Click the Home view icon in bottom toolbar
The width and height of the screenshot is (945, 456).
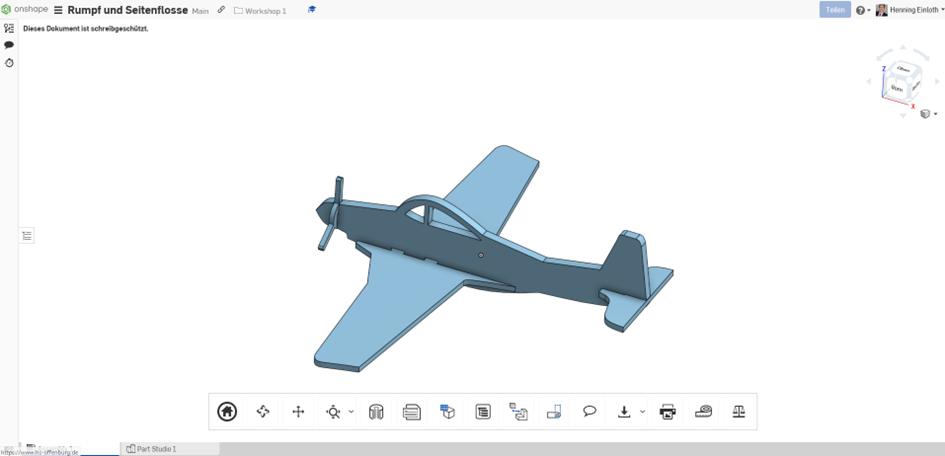coord(227,411)
